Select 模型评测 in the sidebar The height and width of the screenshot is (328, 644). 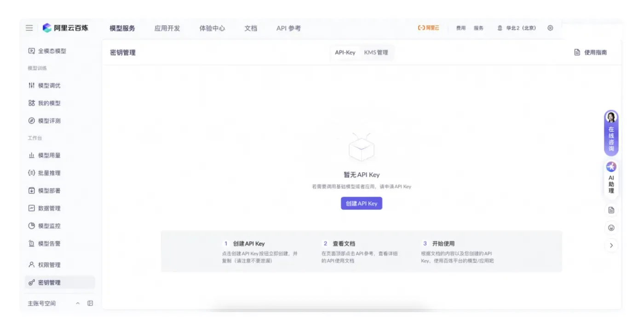tap(60, 121)
